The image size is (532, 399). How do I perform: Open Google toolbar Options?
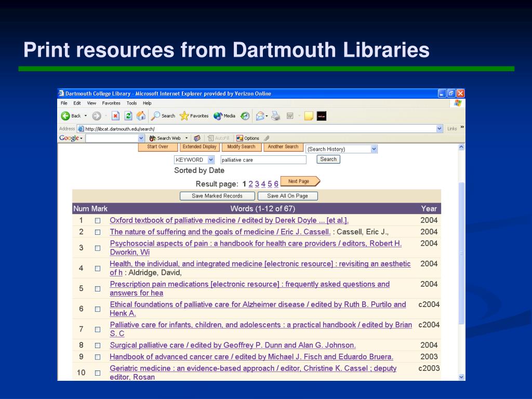coord(248,138)
